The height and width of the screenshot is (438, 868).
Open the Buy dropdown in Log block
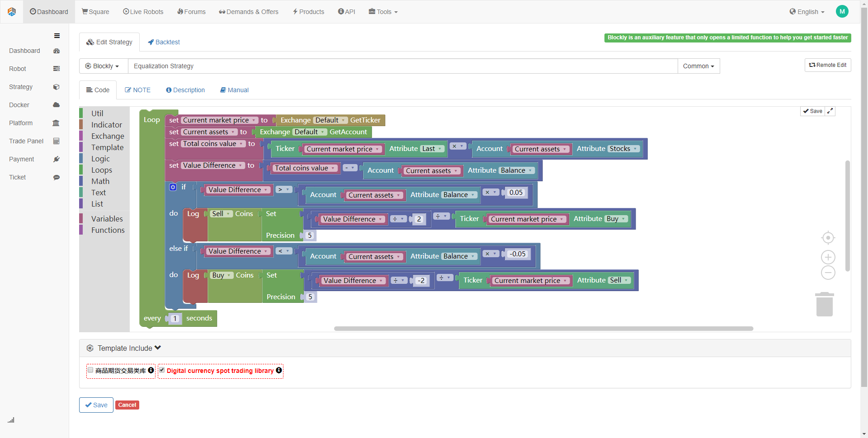[x=222, y=275]
